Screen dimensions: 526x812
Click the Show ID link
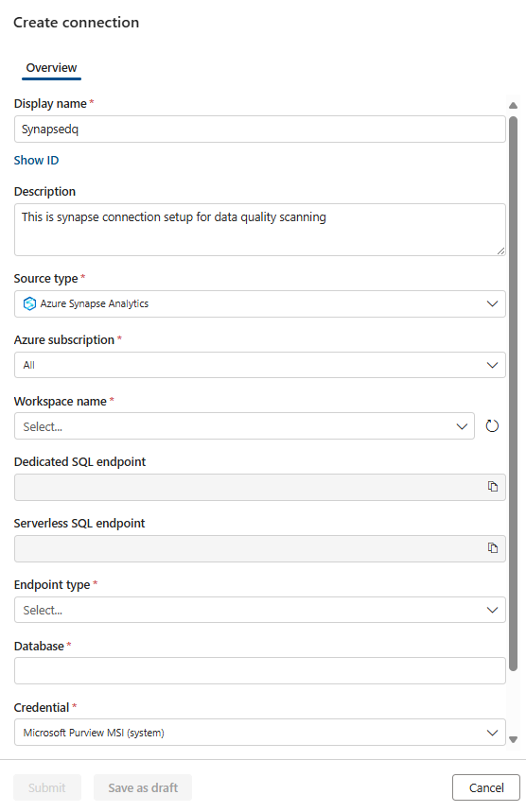pos(36,160)
